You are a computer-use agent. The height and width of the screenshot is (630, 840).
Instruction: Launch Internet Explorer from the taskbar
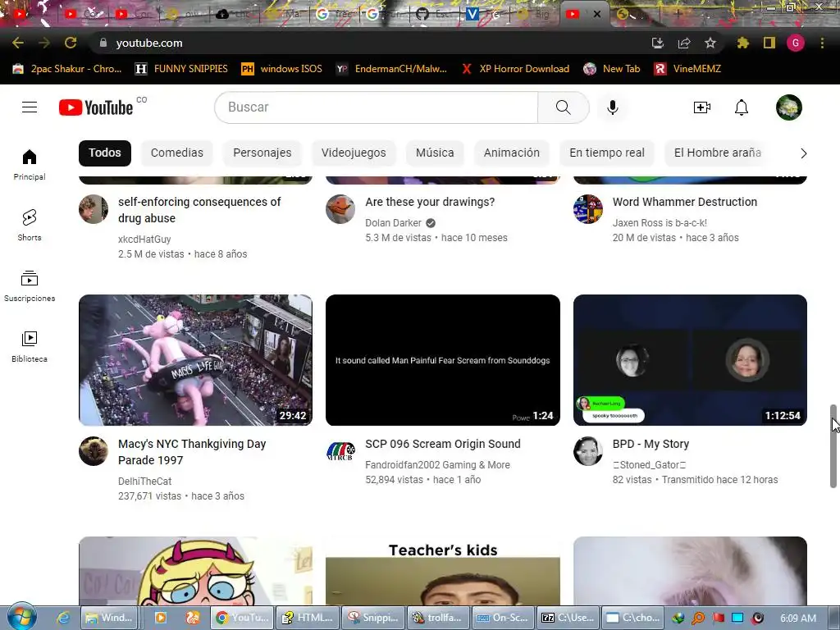tap(63, 618)
